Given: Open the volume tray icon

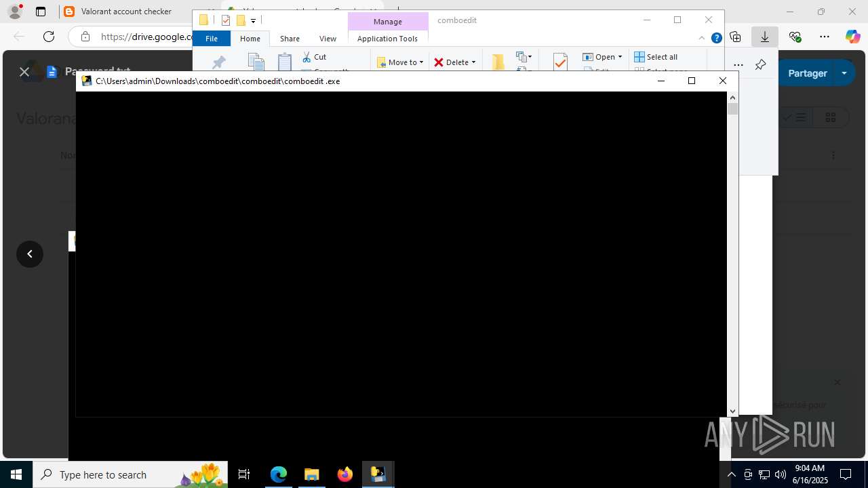Looking at the screenshot, I should tap(780, 474).
